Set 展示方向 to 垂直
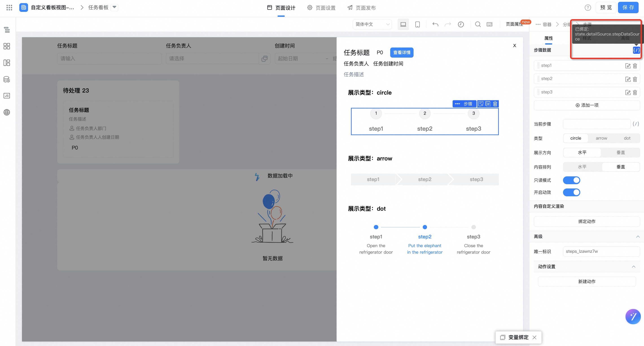The image size is (644, 346). tap(620, 152)
